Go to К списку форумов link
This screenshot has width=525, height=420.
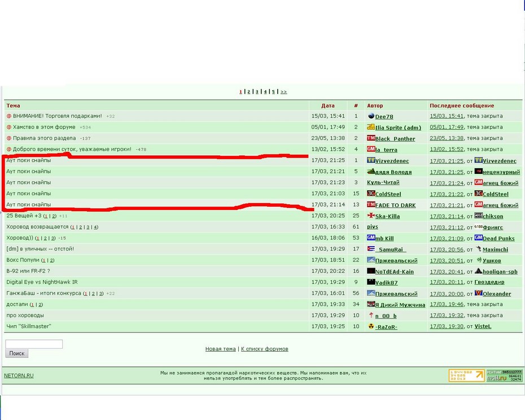[265, 349]
